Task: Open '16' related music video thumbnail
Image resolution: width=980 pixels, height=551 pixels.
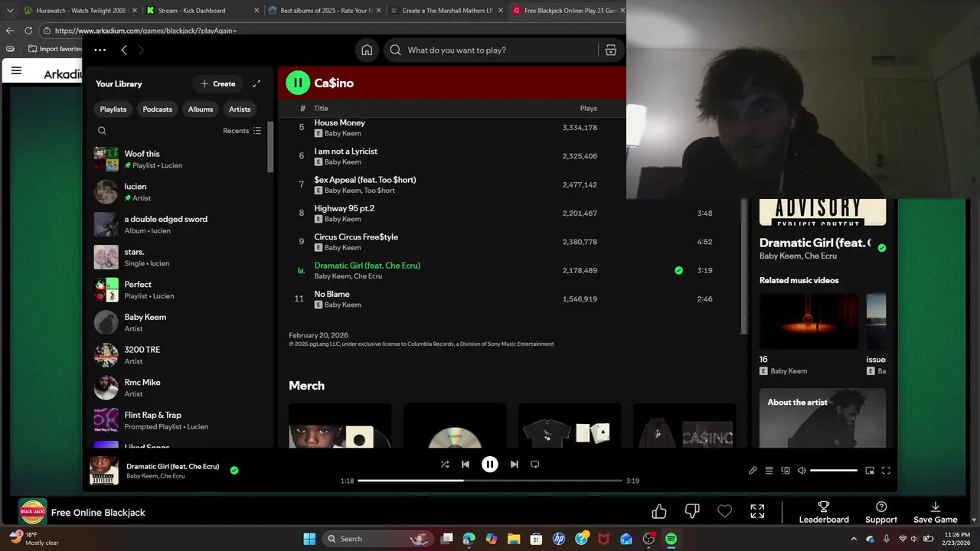Action: tap(809, 321)
